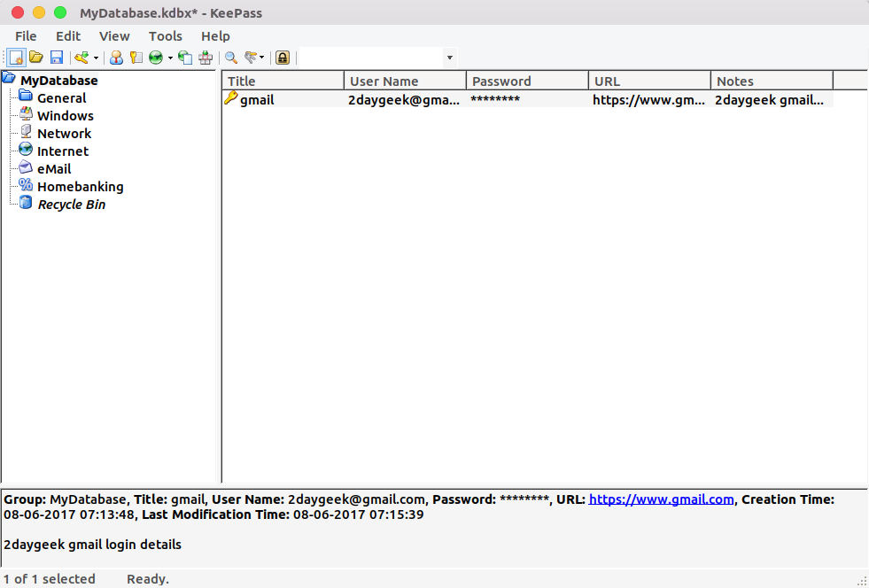
Task: Click the '1 of 1 selected' status text
Action: (x=50, y=579)
